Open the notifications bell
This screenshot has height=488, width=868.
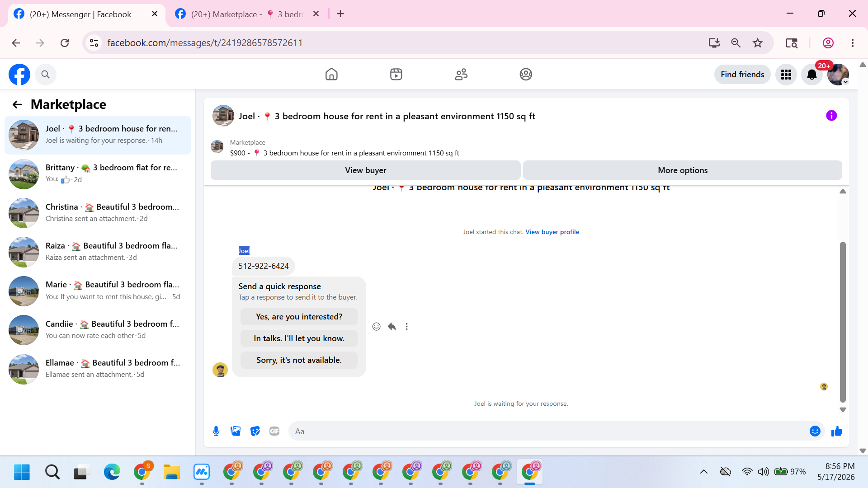[x=812, y=75]
